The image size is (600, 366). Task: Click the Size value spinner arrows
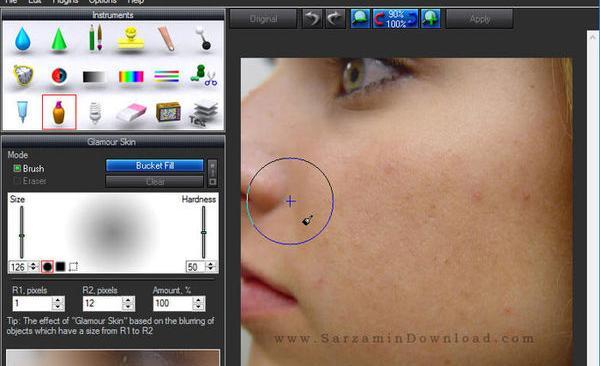[x=33, y=266]
